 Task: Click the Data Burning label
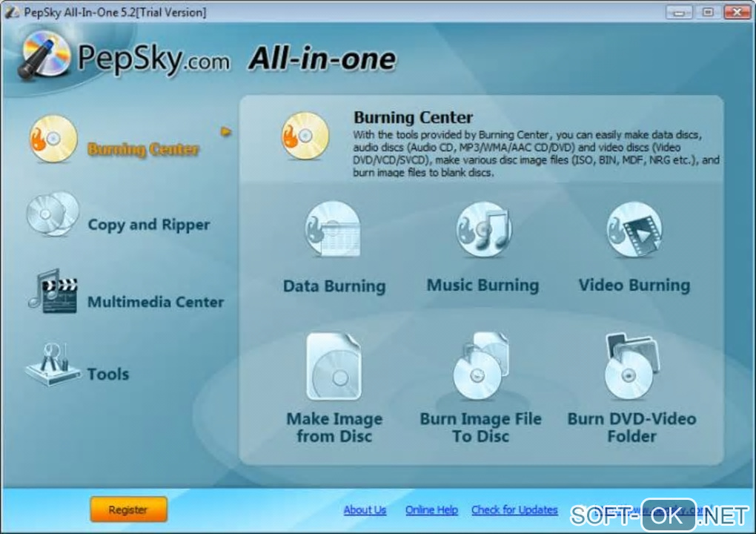(x=334, y=286)
